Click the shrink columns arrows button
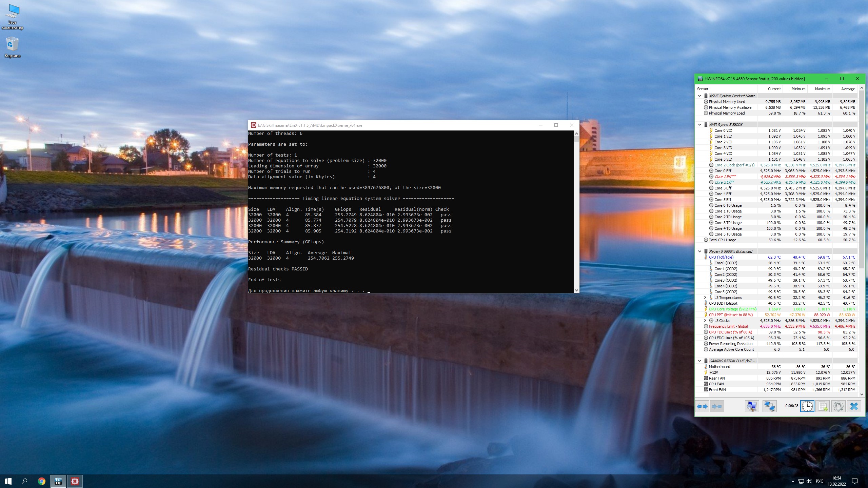 tap(716, 406)
